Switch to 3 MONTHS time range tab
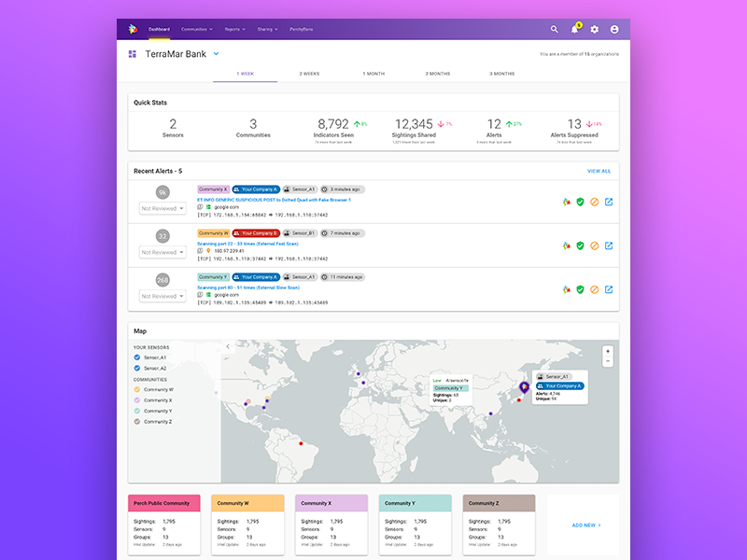747x560 pixels. pyautogui.click(x=502, y=74)
